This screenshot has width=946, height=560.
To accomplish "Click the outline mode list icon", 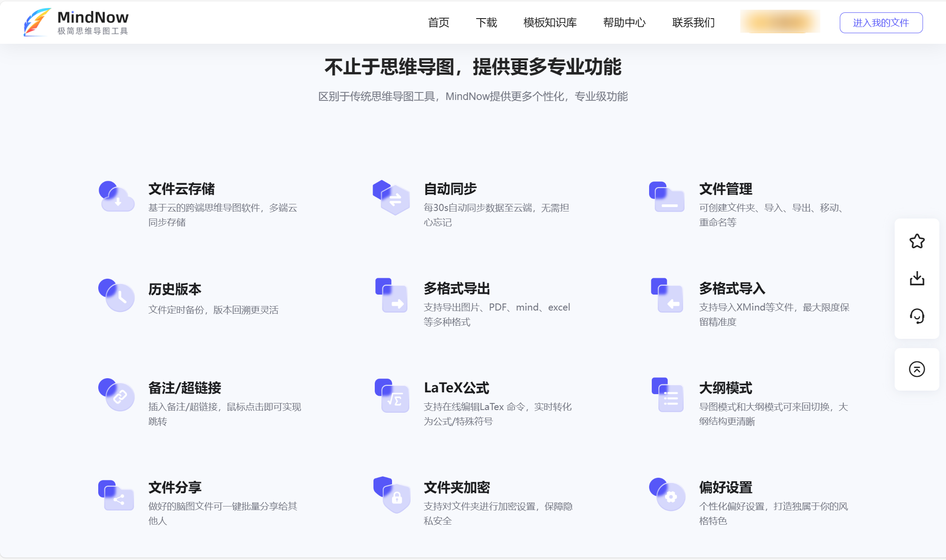I will (x=668, y=395).
